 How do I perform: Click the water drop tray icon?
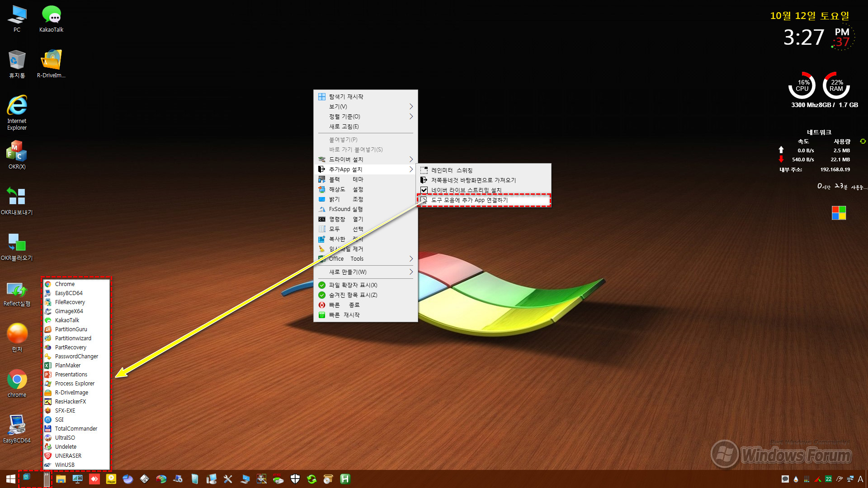pos(796,479)
